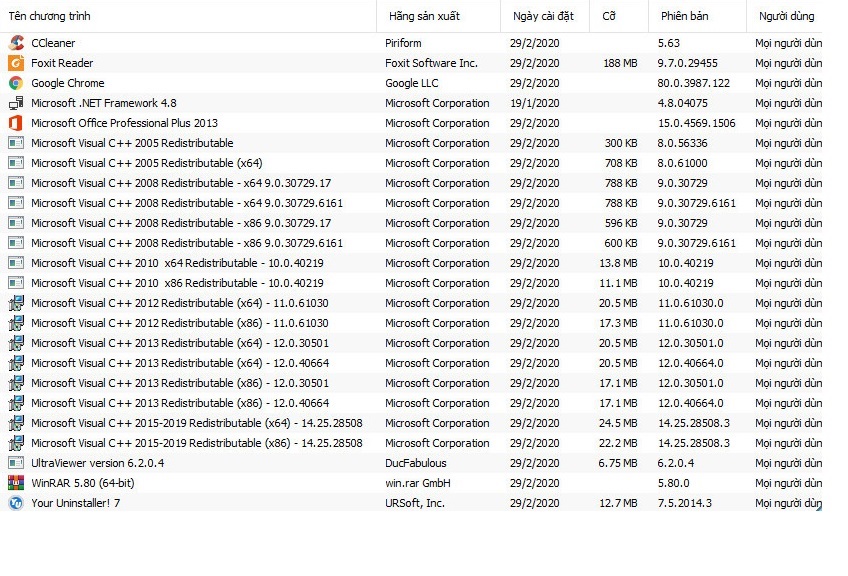848x576 pixels.
Task: Select the CCleaner program name
Action: pos(53,43)
